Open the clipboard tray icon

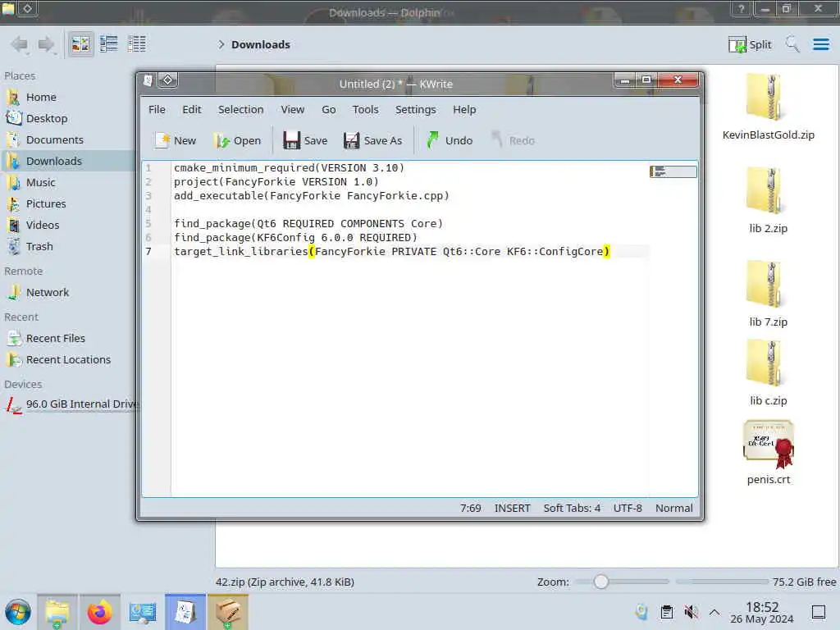tap(666, 612)
